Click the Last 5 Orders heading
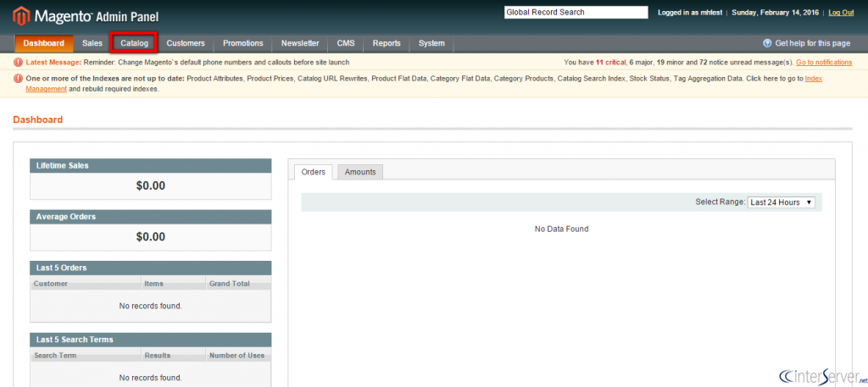 (61, 268)
